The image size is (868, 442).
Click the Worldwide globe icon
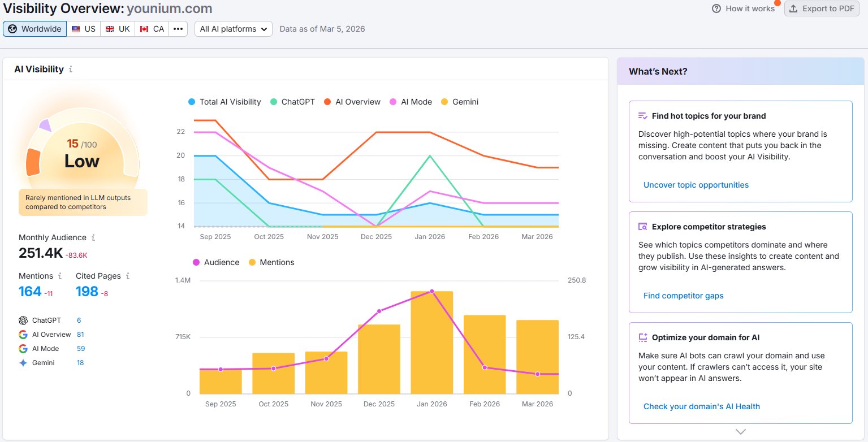12,29
